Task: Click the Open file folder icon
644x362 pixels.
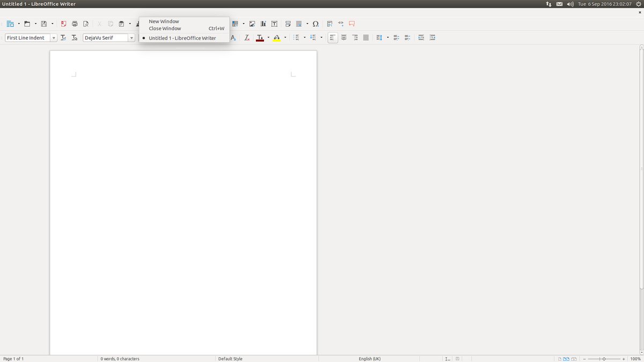Action: coord(27,24)
